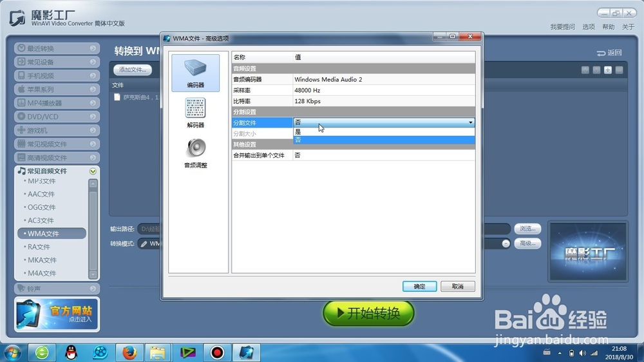Screen dimensions: 644x362
Task: Collapse 常见音频文件 green chevron
Action: pyautogui.click(x=93, y=171)
